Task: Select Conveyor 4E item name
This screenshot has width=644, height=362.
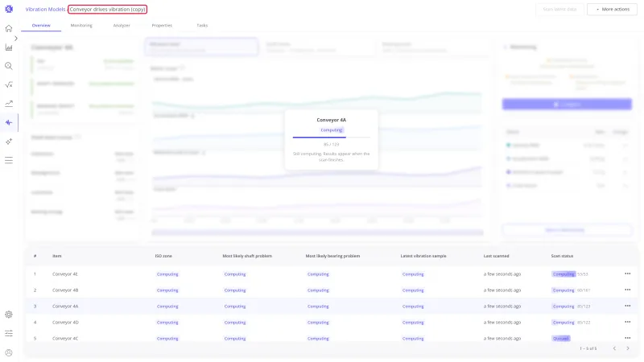Action: 65,274
